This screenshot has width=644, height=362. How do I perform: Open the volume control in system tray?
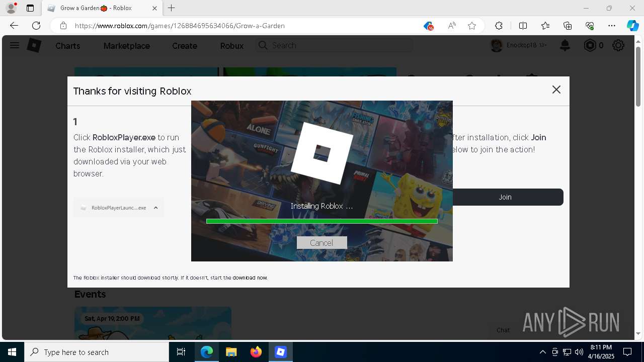[x=579, y=352]
